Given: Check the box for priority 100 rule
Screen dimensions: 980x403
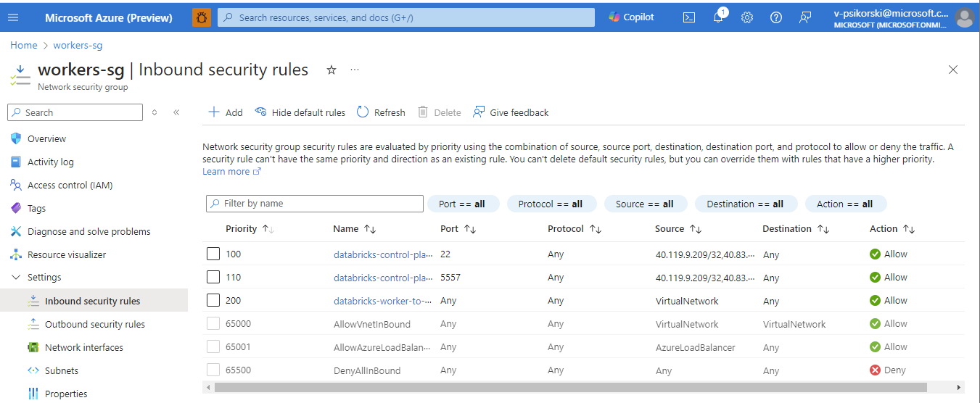Looking at the screenshot, I should pyautogui.click(x=213, y=254).
